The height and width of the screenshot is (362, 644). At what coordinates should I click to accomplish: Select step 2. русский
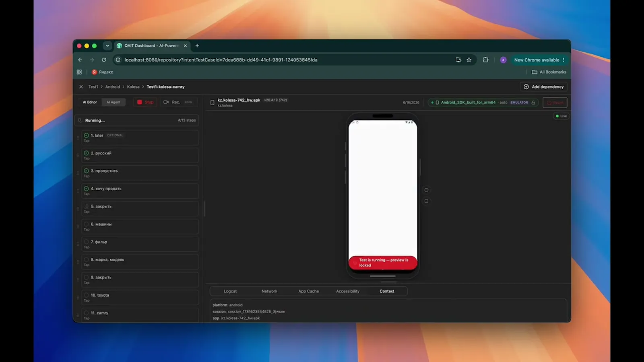tap(140, 155)
